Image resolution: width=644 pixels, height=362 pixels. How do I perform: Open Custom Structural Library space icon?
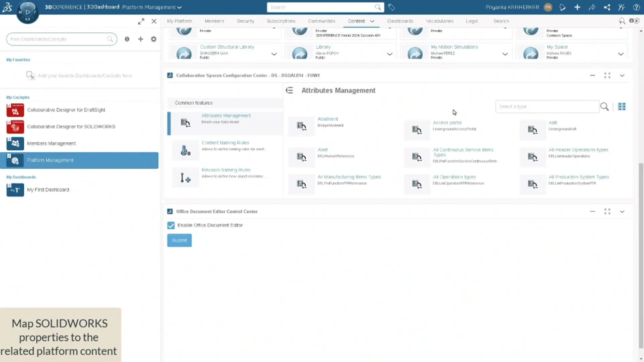pyautogui.click(x=184, y=54)
